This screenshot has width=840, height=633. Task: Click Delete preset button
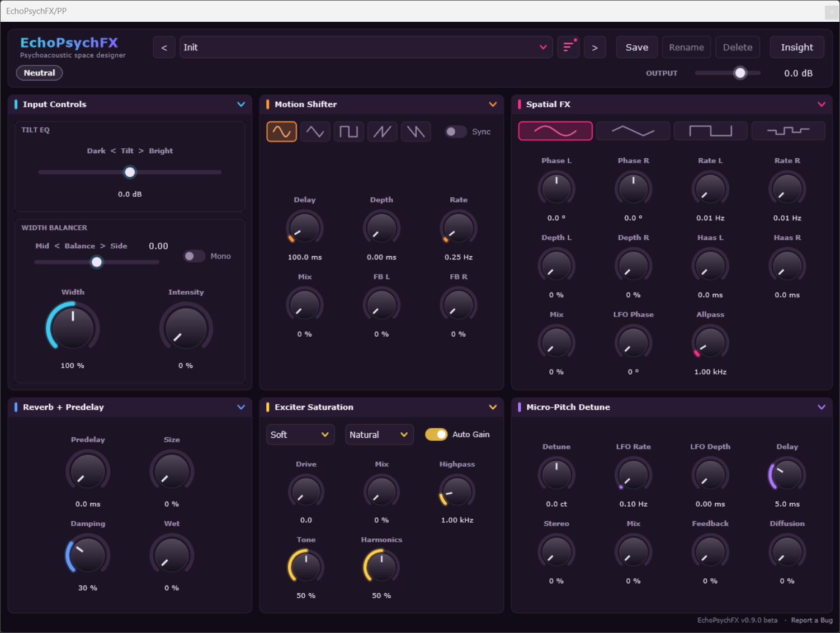pyautogui.click(x=738, y=48)
